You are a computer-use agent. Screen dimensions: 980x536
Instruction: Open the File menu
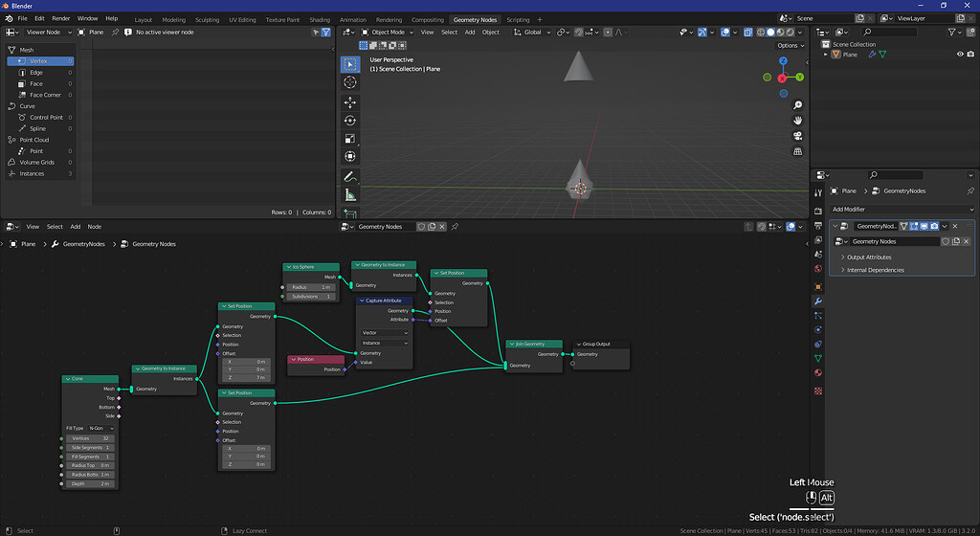23,19
